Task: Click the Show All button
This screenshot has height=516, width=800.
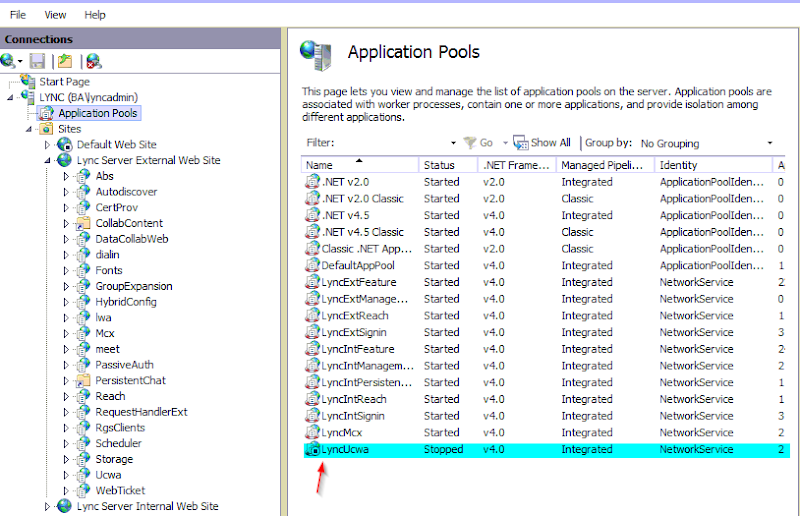Action: click(542, 143)
